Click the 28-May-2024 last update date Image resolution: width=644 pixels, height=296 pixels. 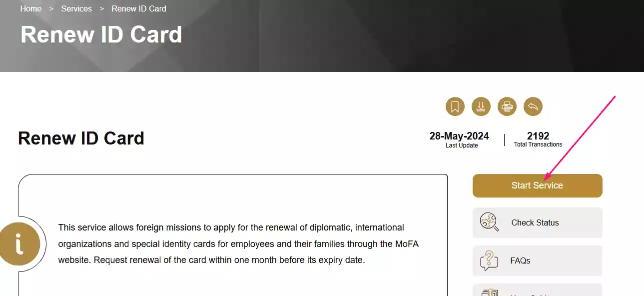coord(459,136)
